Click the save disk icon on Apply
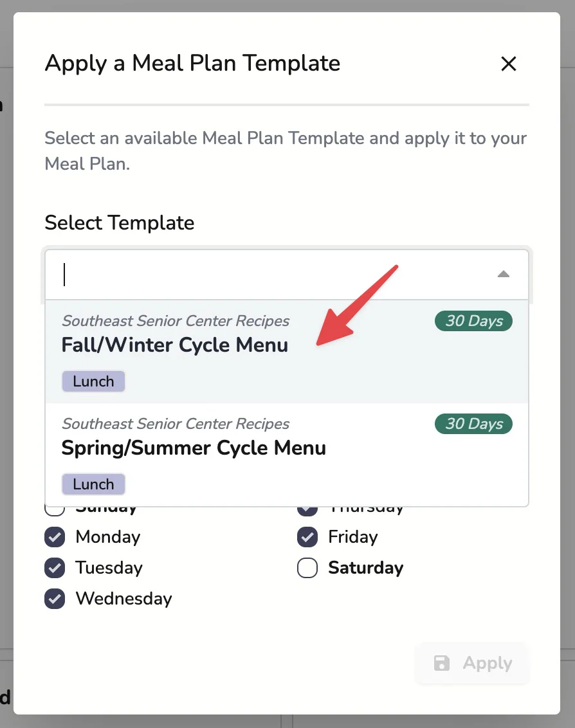 pyautogui.click(x=442, y=663)
